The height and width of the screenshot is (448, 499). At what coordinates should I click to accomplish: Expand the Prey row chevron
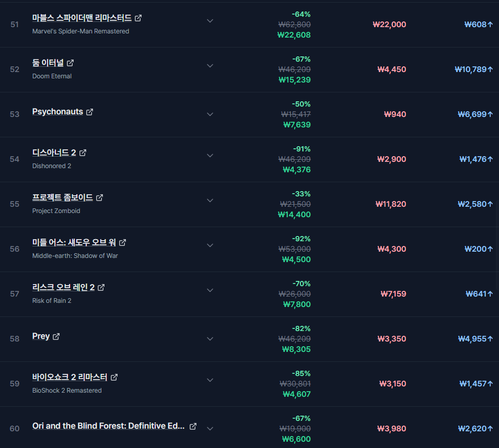pos(210,339)
